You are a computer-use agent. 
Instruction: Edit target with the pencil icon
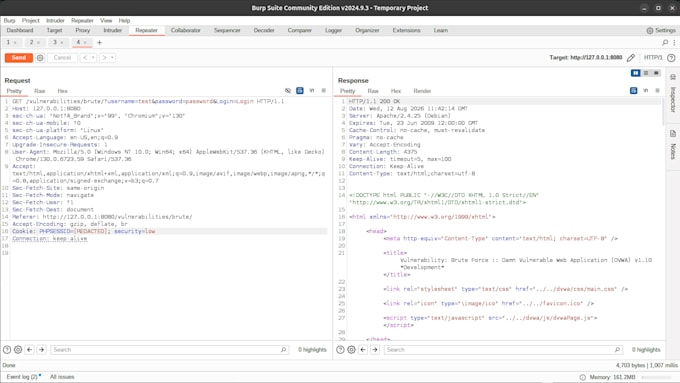click(631, 58)
